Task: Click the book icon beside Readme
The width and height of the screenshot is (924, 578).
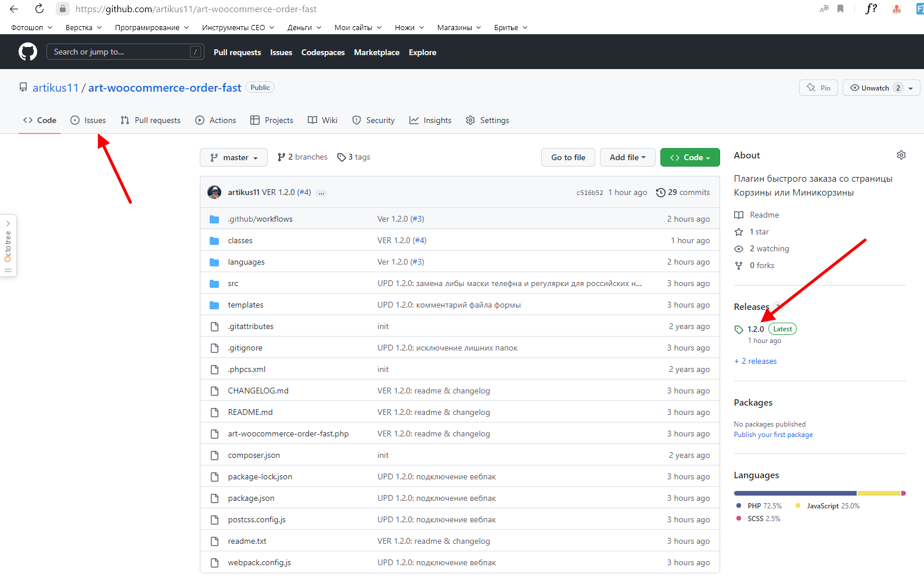Action: pos(739,215)
